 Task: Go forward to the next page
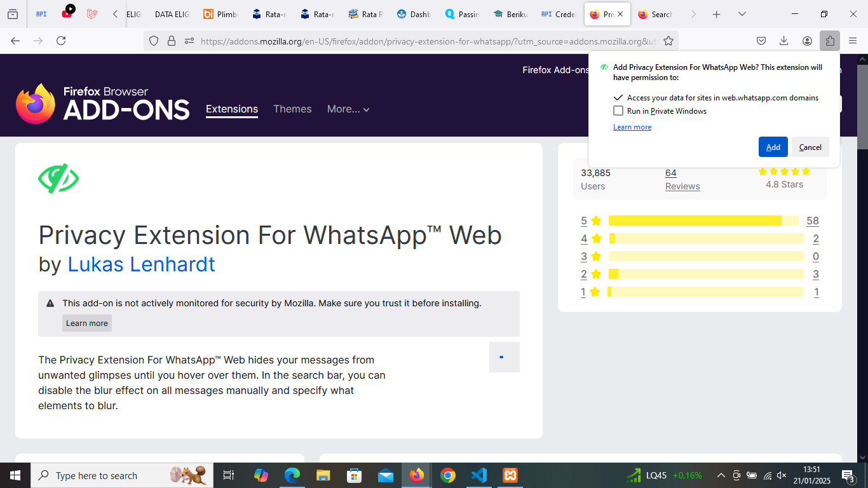tap(38, 41)
